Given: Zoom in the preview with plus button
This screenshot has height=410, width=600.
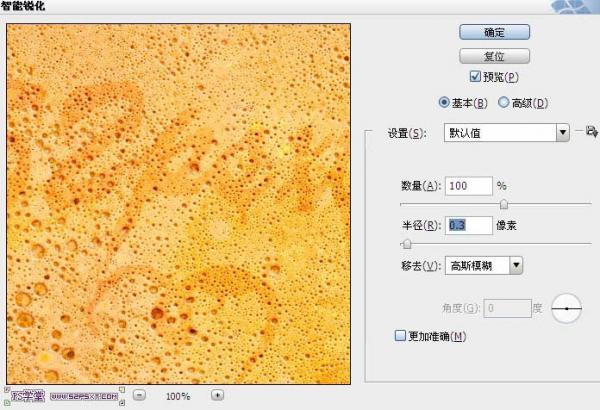Looking at the screenshot, I should (217, 395).
